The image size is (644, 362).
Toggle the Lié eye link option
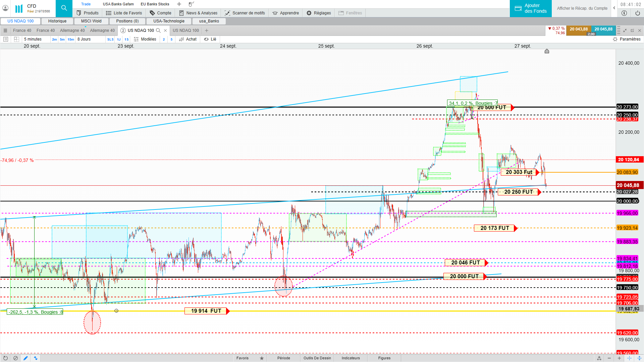[x=210, y=39]
